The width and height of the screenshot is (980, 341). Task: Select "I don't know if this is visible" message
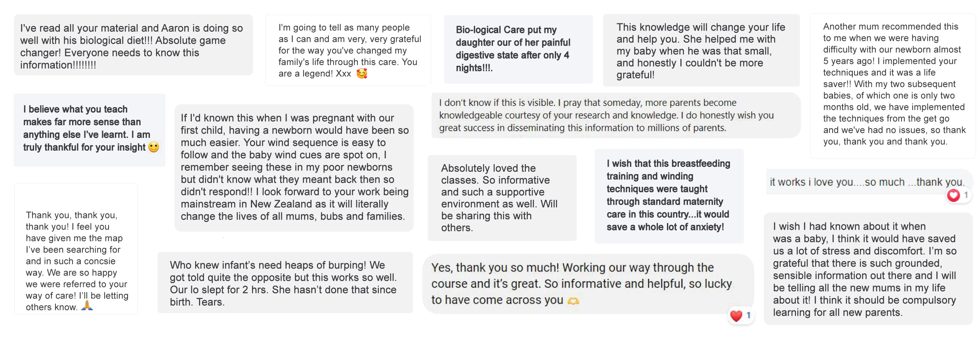(x=615, y=115)
